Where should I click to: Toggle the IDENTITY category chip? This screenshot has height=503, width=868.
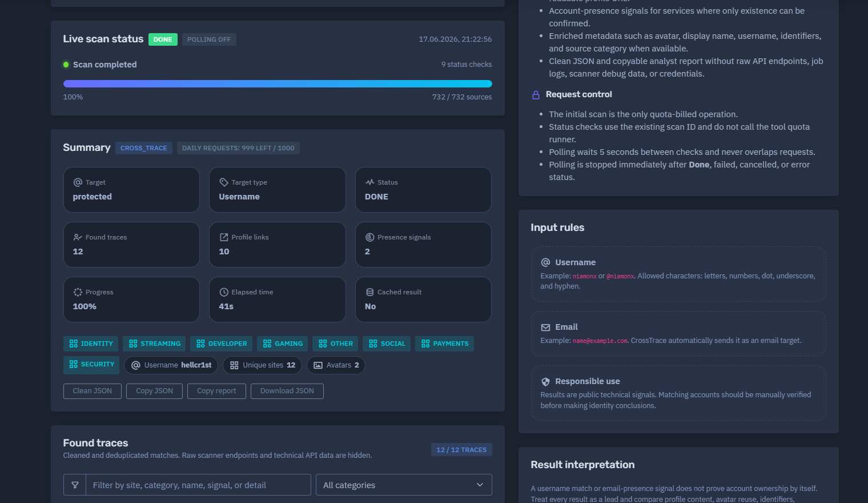(91, 344)
